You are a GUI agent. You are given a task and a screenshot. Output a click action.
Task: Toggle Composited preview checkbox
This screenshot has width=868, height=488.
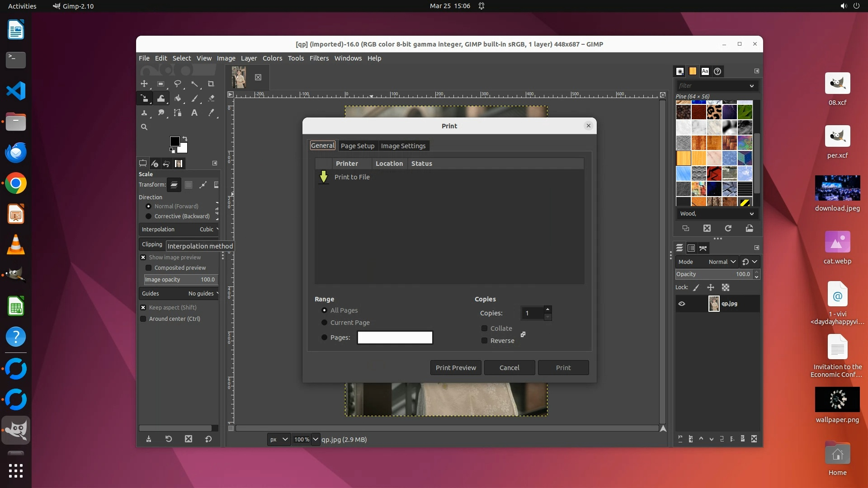pyautogui.click(x=149, y=268)
